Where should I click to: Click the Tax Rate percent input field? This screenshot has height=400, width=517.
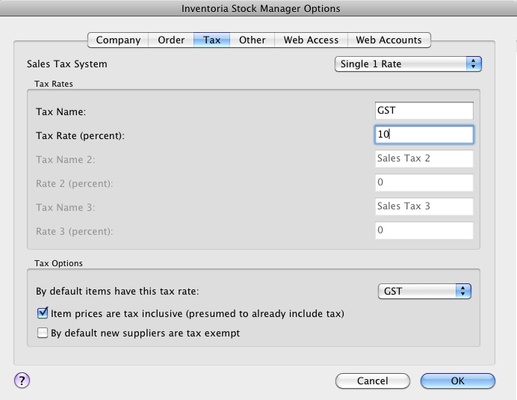tap(424, 135)
